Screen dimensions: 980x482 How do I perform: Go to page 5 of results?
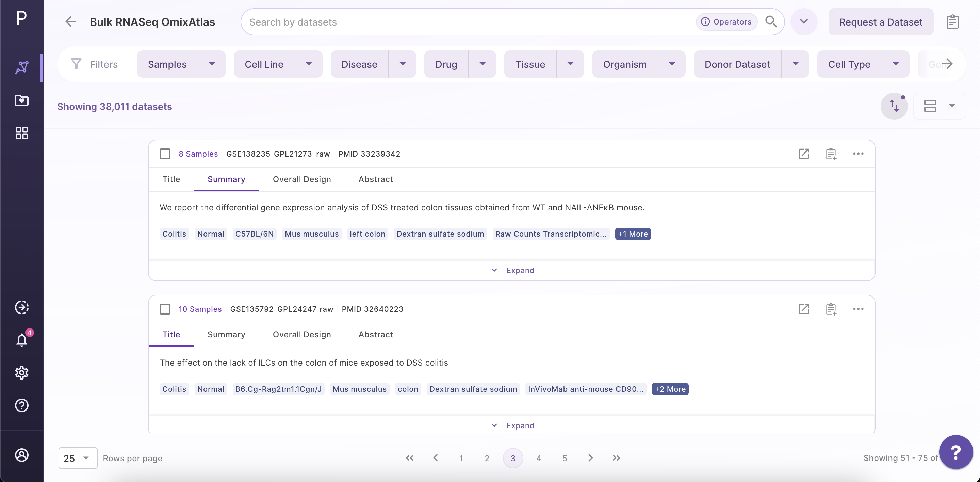tap(565, 458)
